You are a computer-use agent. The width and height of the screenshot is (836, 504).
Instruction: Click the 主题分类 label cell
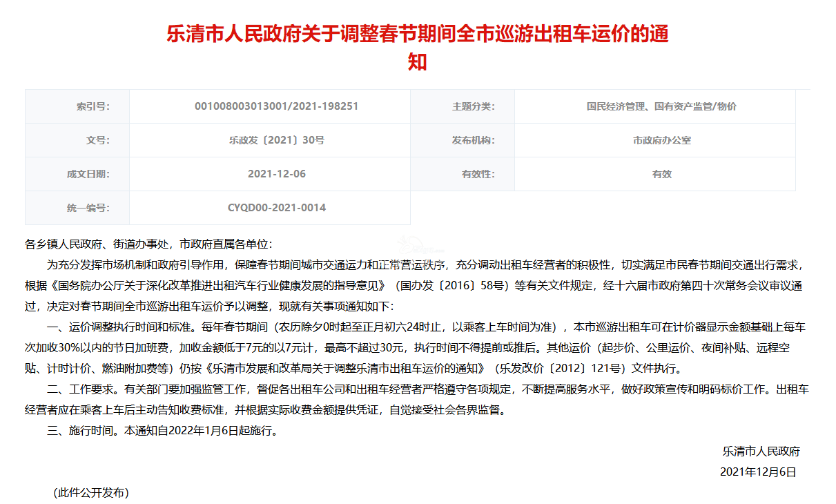463,106
